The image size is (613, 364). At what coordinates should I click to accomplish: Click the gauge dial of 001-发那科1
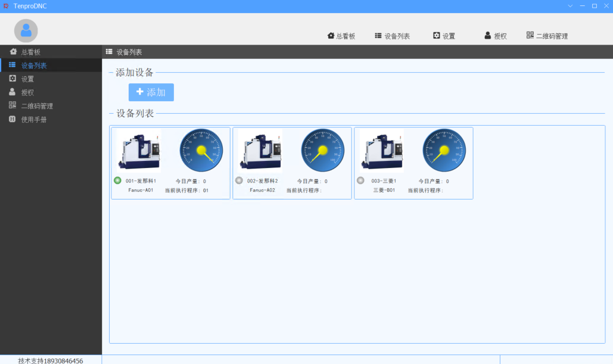201,150
